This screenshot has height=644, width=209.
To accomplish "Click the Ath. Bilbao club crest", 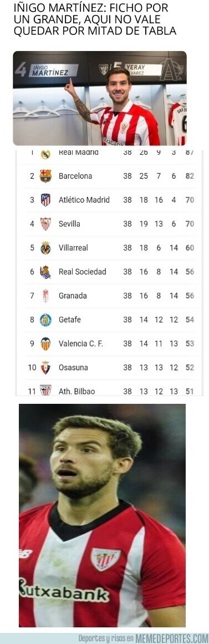I will [45, 391].
